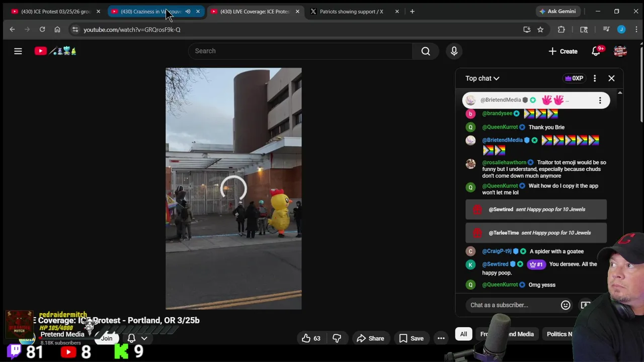Mute the Craziness in Vancouver tab
This screenshot has width=644, height=362.
point(188,12)
